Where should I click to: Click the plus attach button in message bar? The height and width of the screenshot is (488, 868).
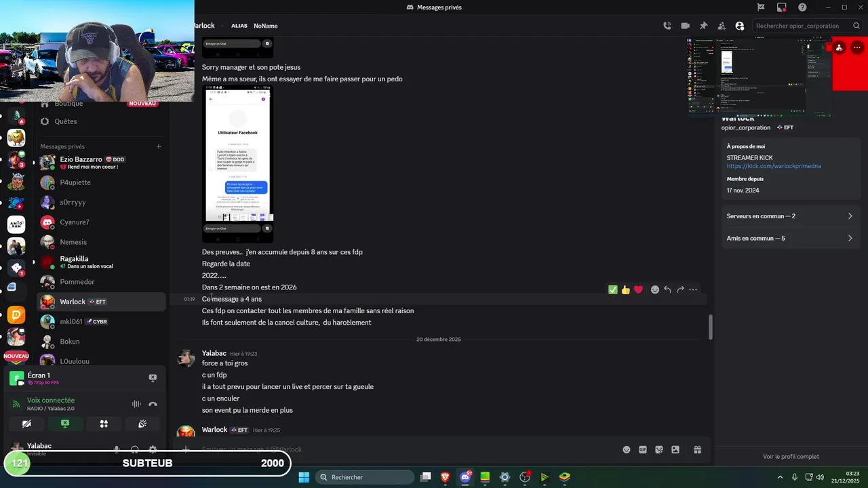tap(185, 449)
